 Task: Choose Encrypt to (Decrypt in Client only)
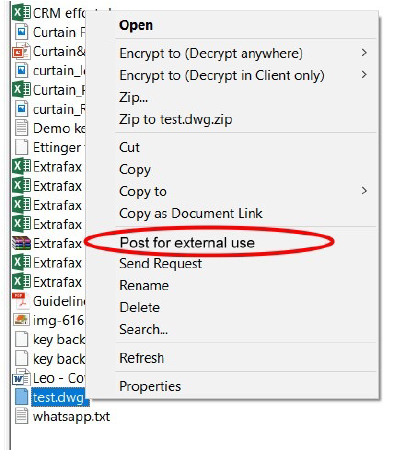pyautogui.click(x=222, y=75)
